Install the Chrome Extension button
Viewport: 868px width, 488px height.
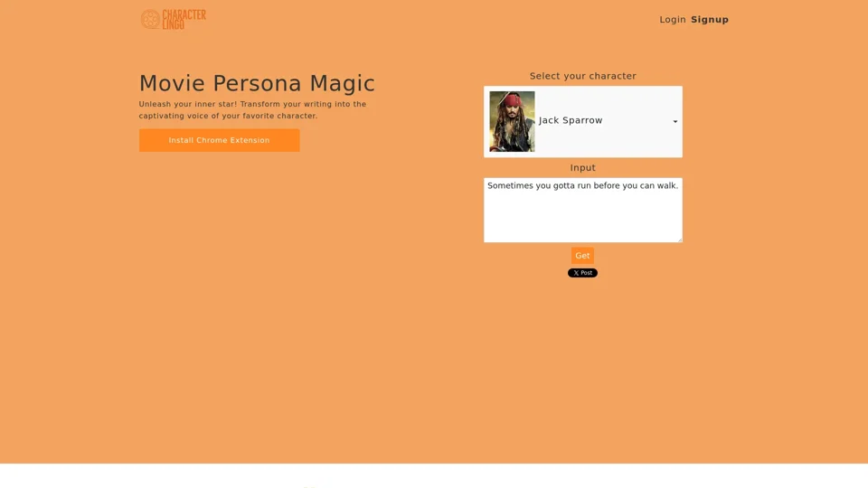tap(219, 141)
